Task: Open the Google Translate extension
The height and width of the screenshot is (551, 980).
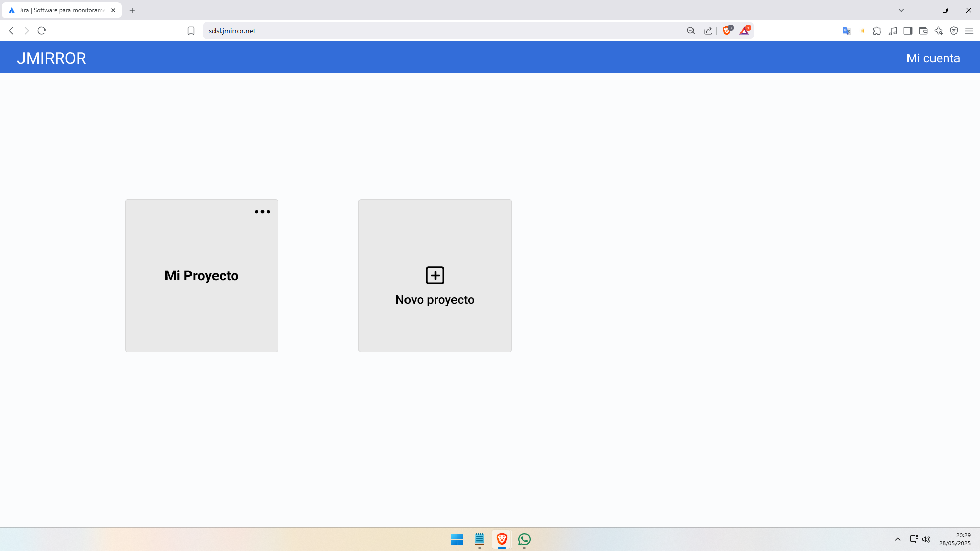Action: [846, 31]
